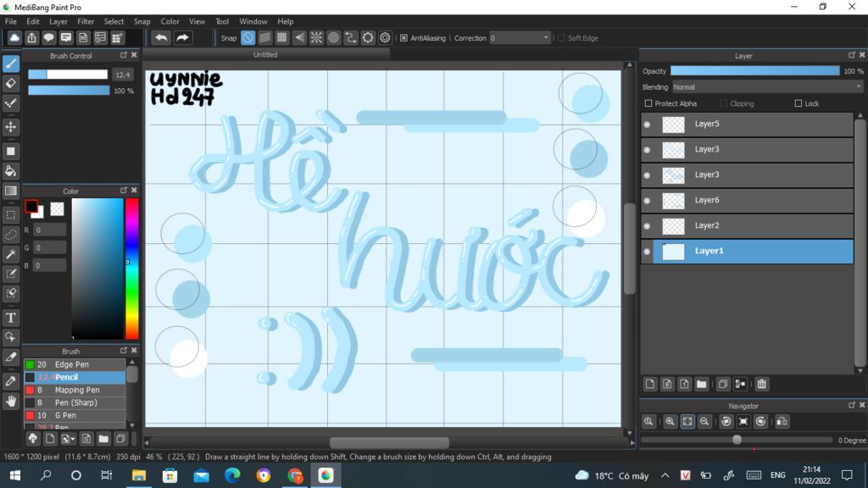Open snap settings gear
Screen dimensions: 868x488
pos(386,37)
